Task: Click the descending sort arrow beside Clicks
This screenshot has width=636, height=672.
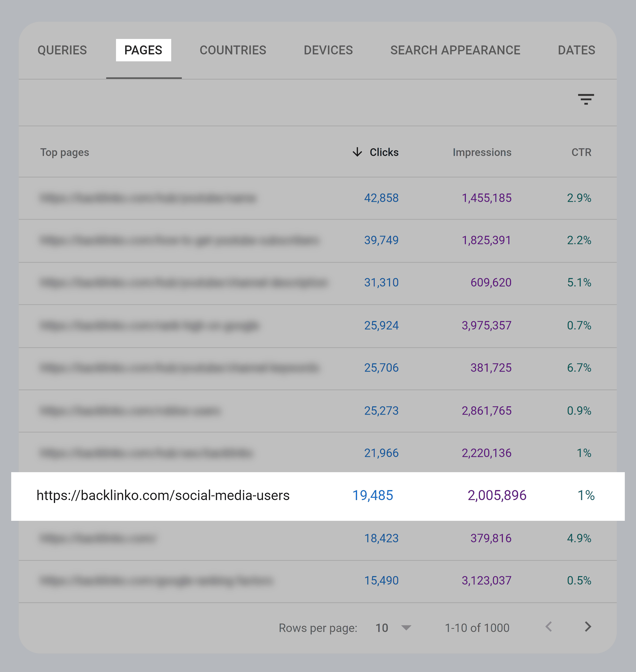Action: 357,153
